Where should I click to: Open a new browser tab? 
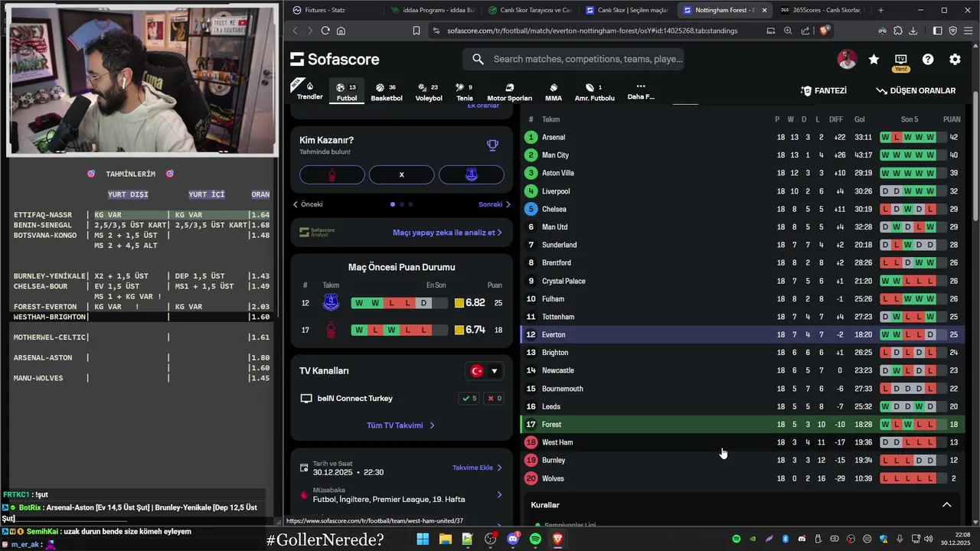click(x=880, y=10)
